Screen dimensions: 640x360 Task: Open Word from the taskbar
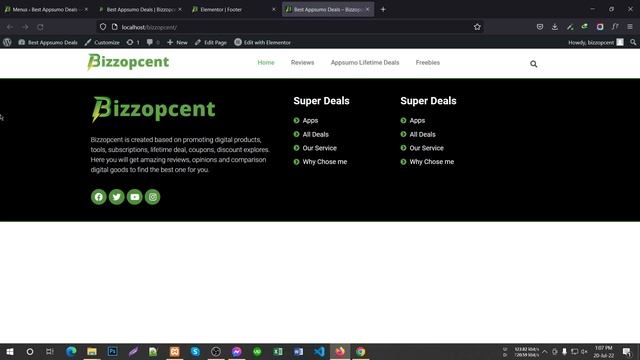298,351
